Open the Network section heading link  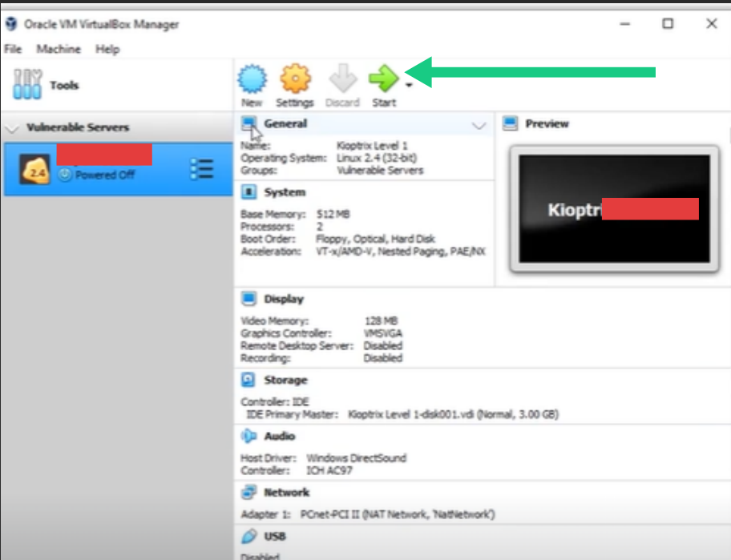[x=286, y=493]
